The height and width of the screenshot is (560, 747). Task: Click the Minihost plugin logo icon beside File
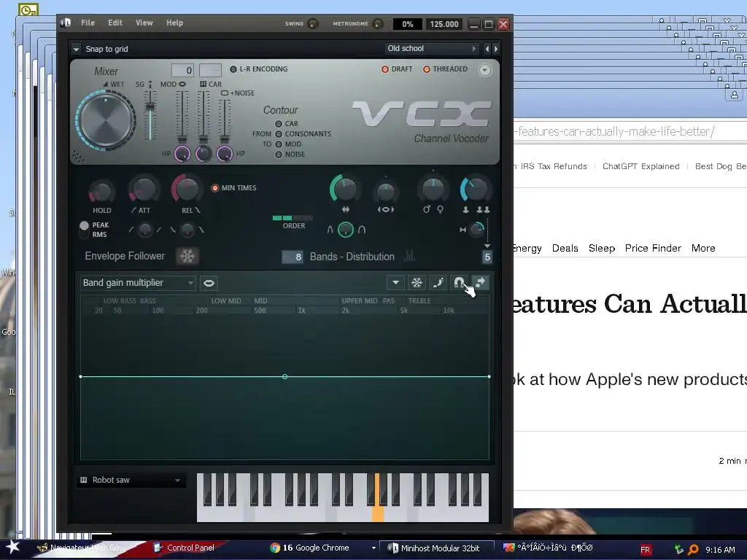66,23
